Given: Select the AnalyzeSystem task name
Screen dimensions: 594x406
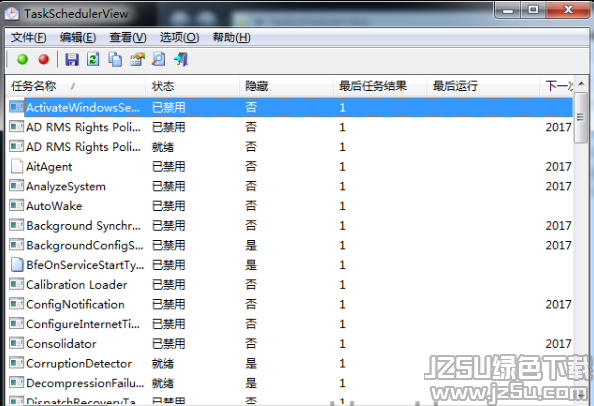Looking at the screenshot, I should tap(66, 186).
